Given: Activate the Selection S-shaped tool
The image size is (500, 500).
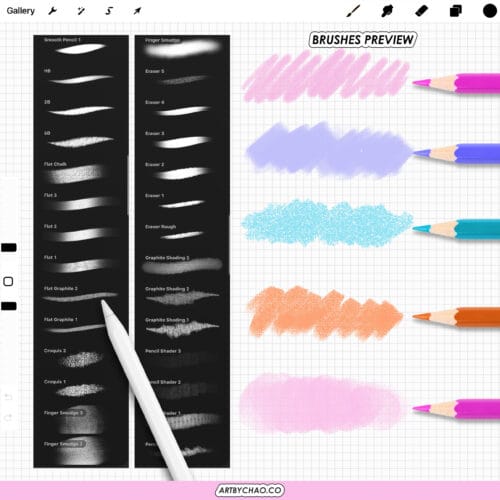Looking at the screenshot, I should [109, 11].
